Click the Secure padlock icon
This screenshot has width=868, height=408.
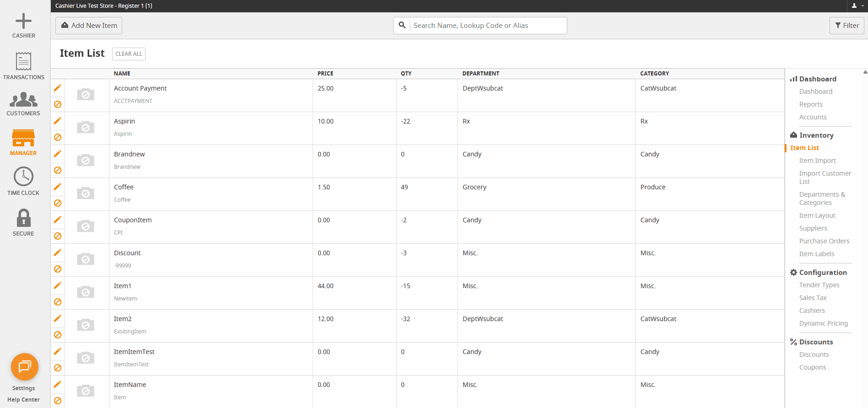(x=23, y=218)
